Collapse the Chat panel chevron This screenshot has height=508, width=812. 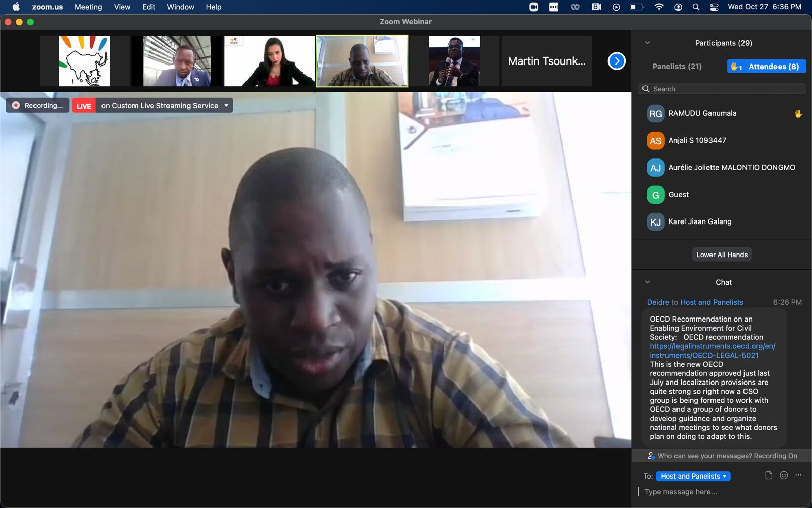[647, 282]
